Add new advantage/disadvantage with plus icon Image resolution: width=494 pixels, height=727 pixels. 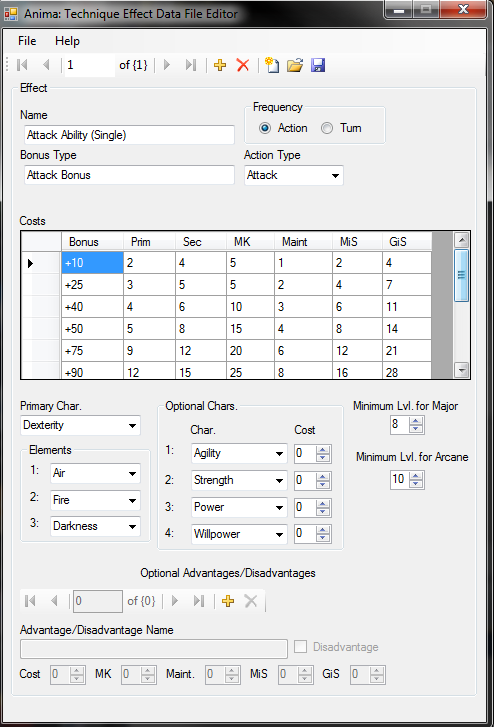coord(228,601)
